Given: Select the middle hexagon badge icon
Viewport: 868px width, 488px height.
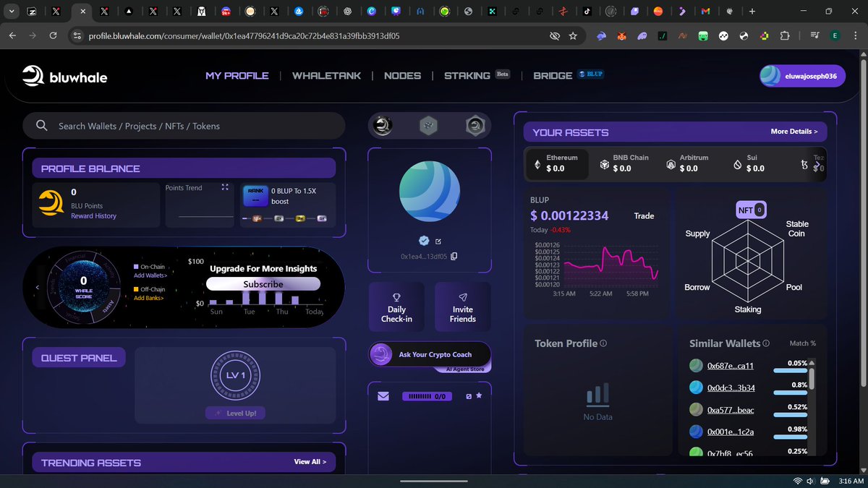Looking at the screenshot, I should [428, 126].
